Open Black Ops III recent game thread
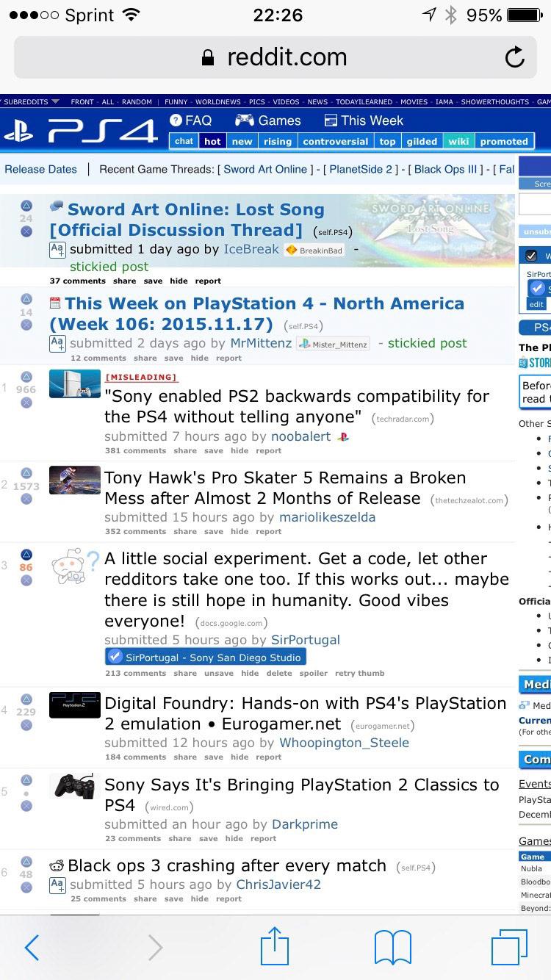The height and width of the screenshot is (980, 551). pos(445,169)
